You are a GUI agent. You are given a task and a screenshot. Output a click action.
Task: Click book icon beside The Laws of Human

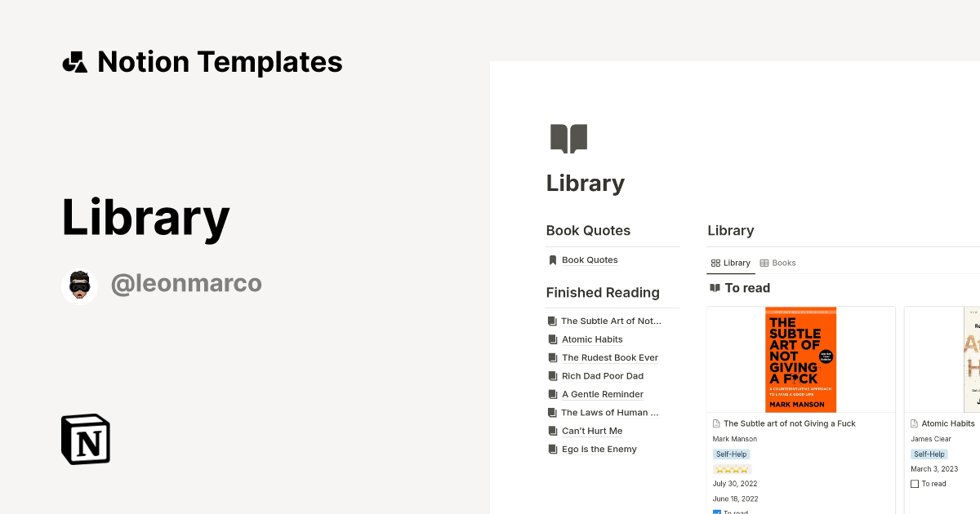click(553, 413)
